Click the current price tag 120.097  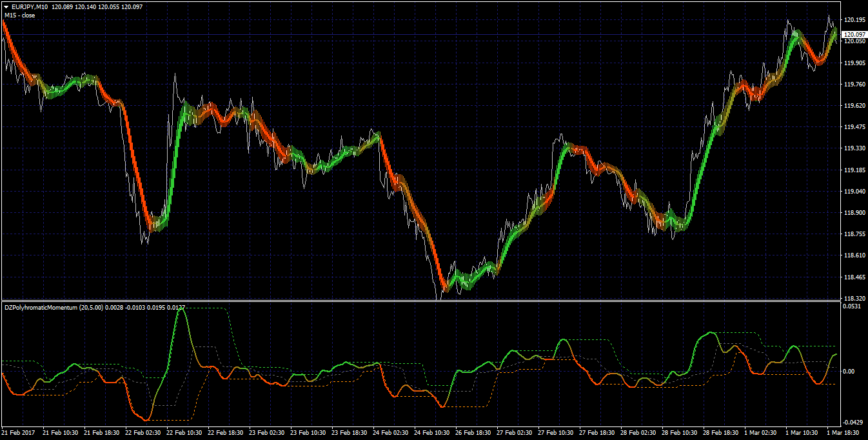pos(854,34)
